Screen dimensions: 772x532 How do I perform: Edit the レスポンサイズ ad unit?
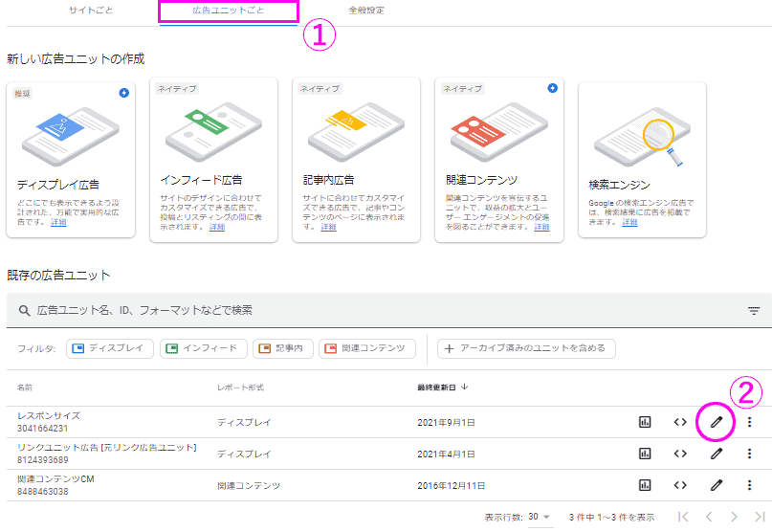pos(717,422)
